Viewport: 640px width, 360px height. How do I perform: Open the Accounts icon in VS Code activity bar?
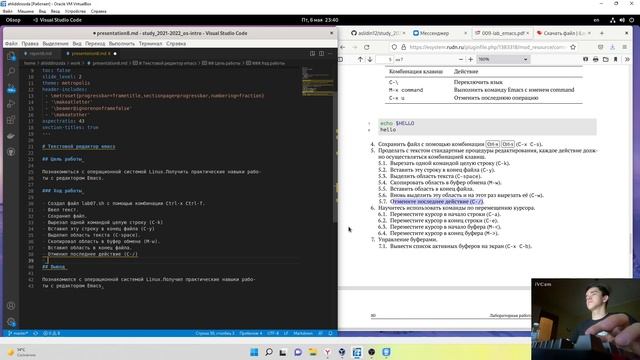click(11, 306)
